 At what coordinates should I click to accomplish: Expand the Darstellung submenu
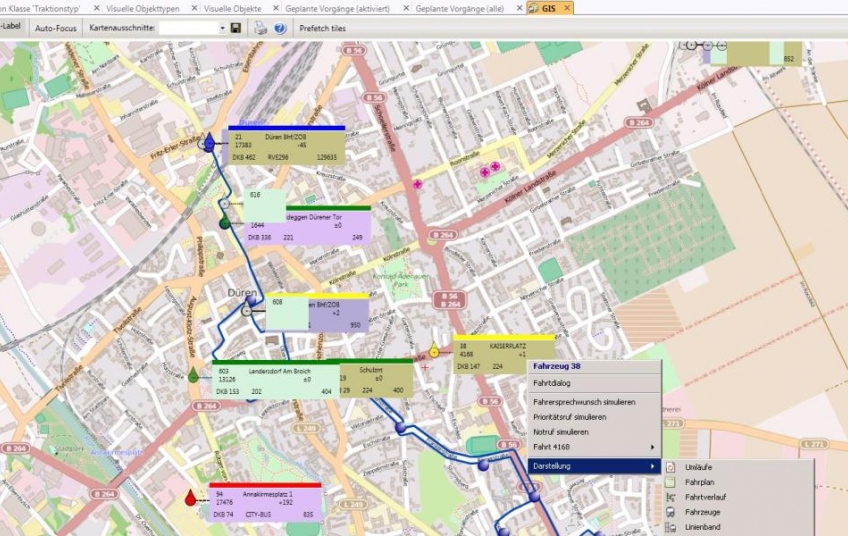594,466
